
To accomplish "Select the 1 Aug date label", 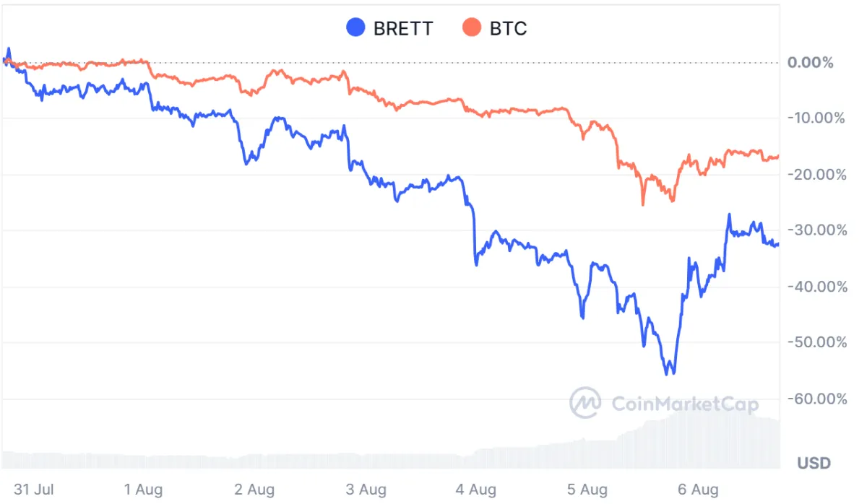I will [x=142, y=490].
